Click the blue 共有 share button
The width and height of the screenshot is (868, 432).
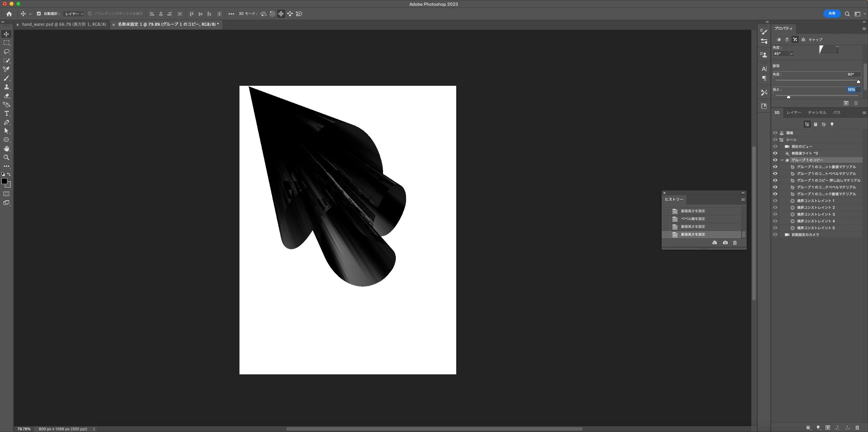pyautogui.click(x=832, y=14)
